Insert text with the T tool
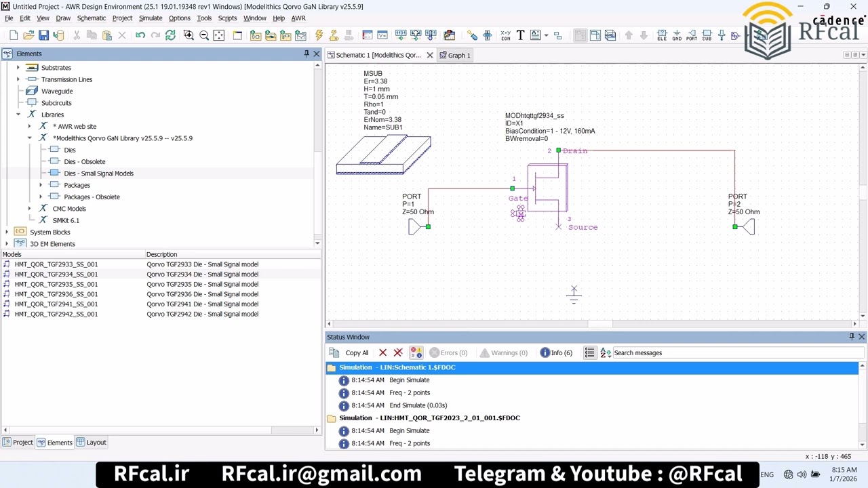The width and height of the screenshot is (868, 488). (520, 35)
